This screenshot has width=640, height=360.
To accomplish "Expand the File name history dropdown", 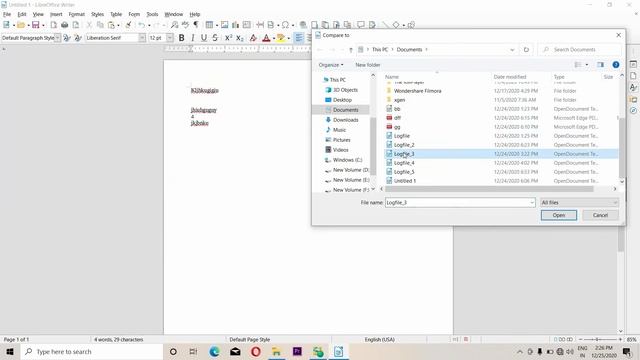I will (532, 202).
